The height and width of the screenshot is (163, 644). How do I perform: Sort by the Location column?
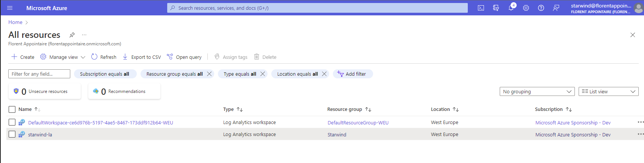[x=445, y=109]
